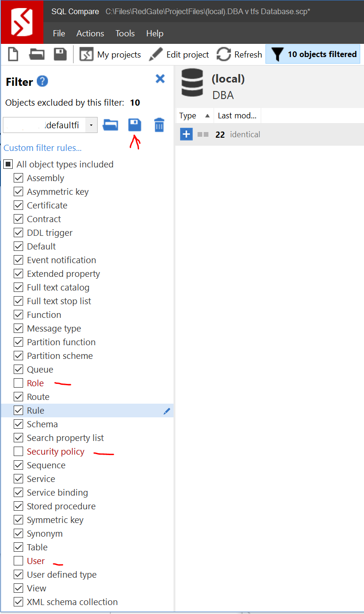Uncheck Stored procedure checkbox
Screen dimensions: 364x614
(18, 506)
